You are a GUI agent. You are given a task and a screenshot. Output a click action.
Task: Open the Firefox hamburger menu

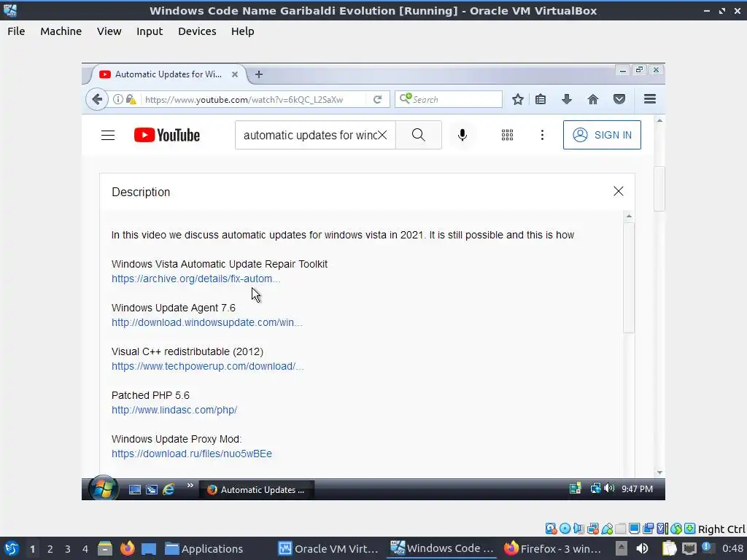click(650, 99)
